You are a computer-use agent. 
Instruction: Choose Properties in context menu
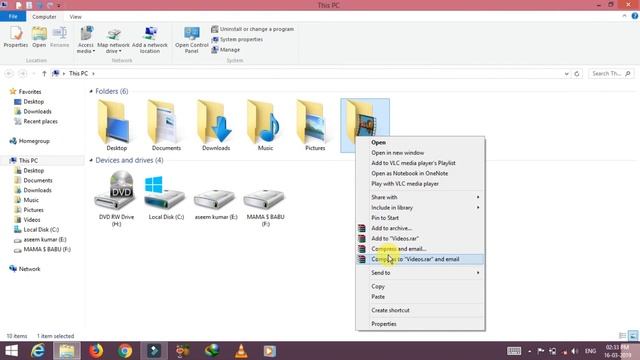(420, 324)
